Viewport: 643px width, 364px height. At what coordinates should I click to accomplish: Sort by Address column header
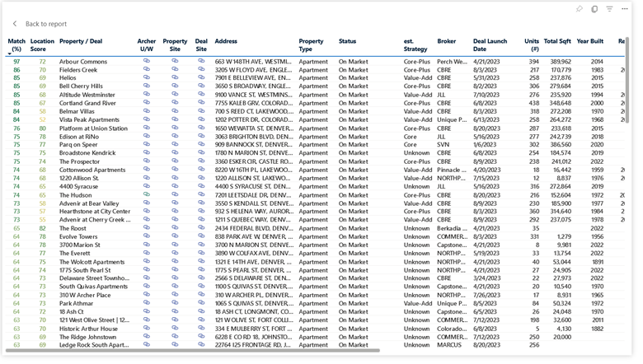(x=226, y=41)
